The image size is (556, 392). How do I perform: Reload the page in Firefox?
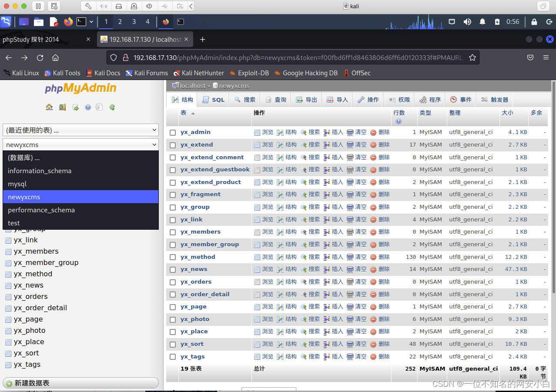tap(40, 57)
